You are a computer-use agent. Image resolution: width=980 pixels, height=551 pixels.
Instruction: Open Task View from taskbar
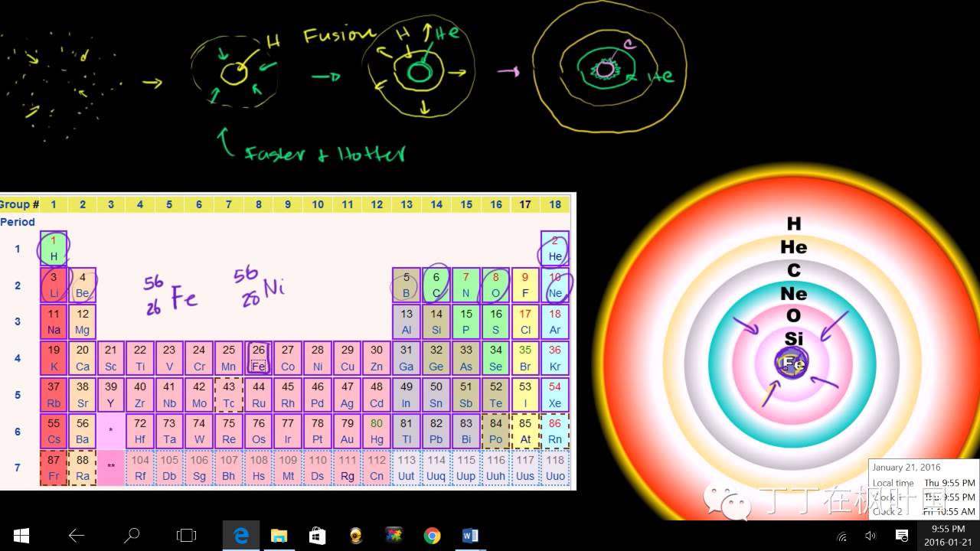pyautogui.click(x=186, y=536)
